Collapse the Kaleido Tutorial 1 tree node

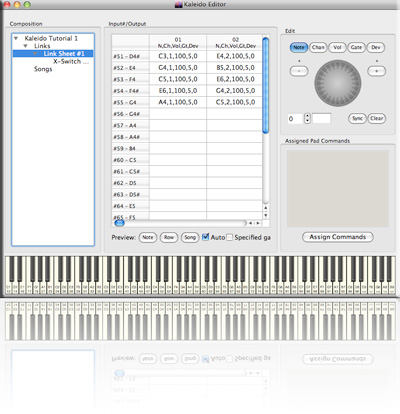click(x=16, y=39)
